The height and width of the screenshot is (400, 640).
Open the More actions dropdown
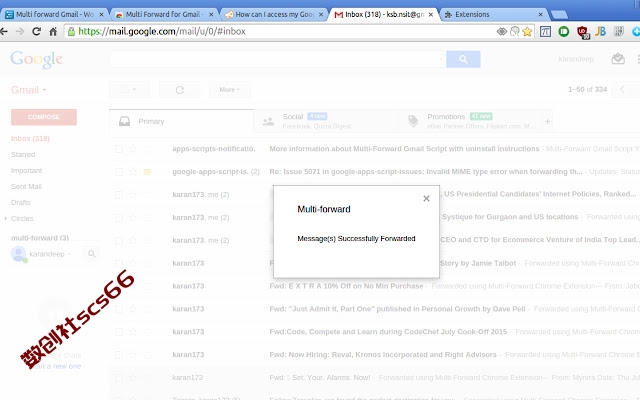[229, 90]
